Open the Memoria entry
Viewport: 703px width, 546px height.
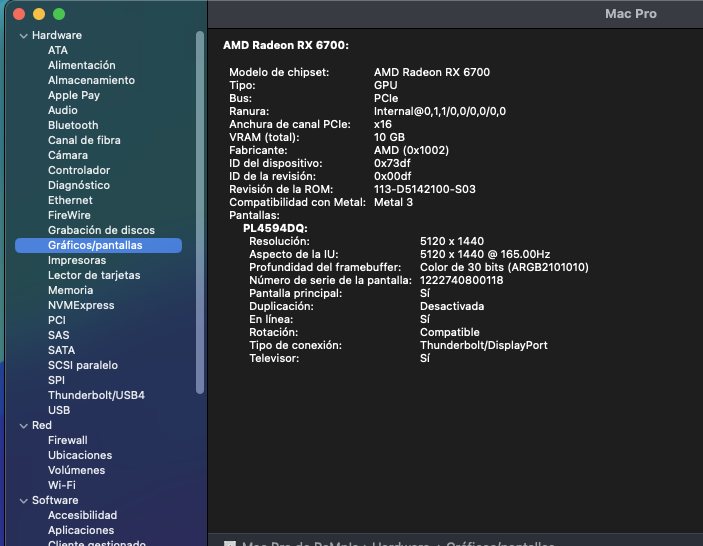point(71,290)
